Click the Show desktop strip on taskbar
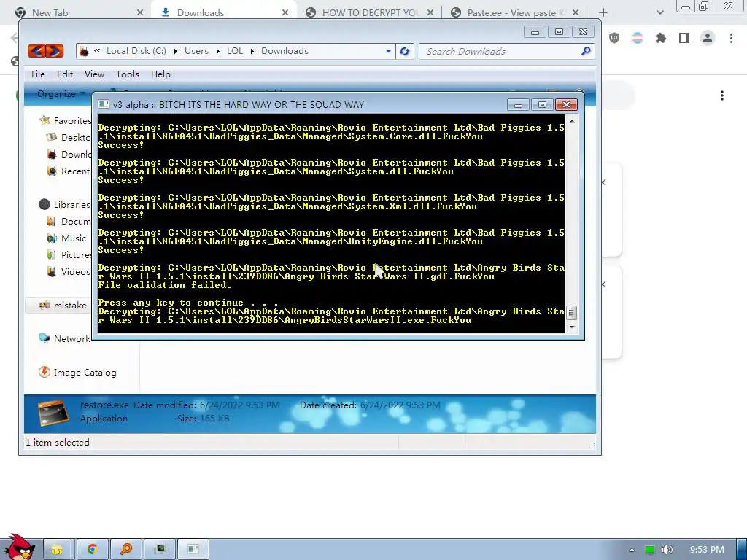 click(742, 550)
